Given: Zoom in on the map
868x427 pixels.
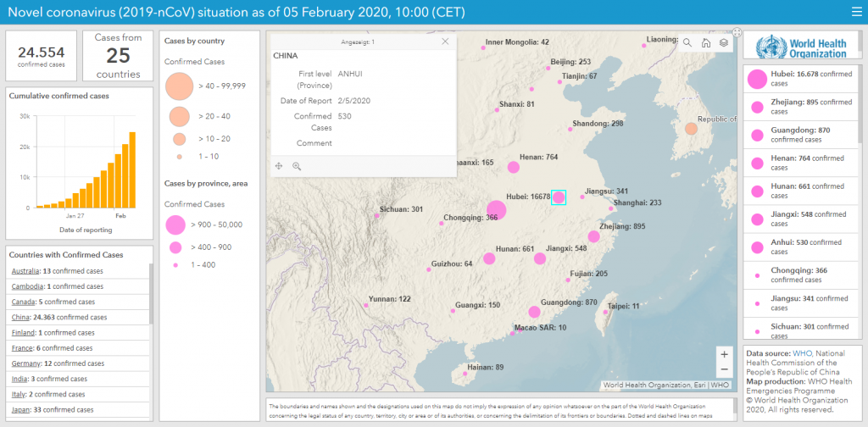Looking at the screenshot, I should click(724, 354).
